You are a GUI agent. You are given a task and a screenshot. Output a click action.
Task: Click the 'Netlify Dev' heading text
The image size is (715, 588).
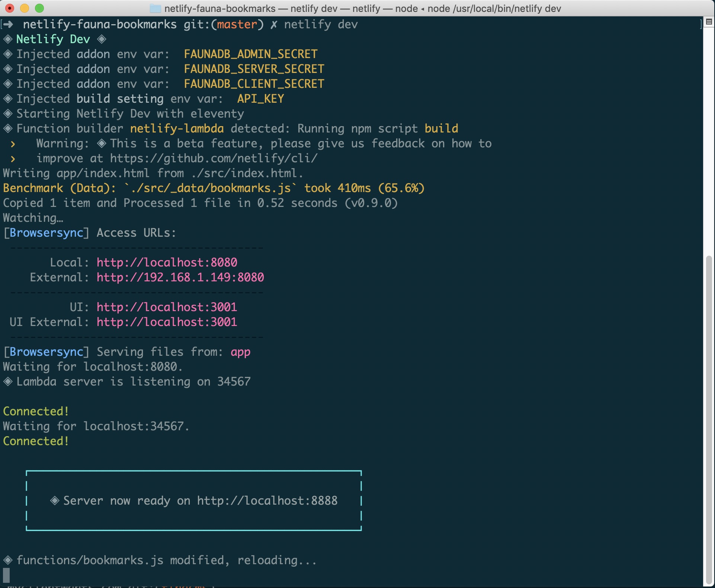[53, 39]
